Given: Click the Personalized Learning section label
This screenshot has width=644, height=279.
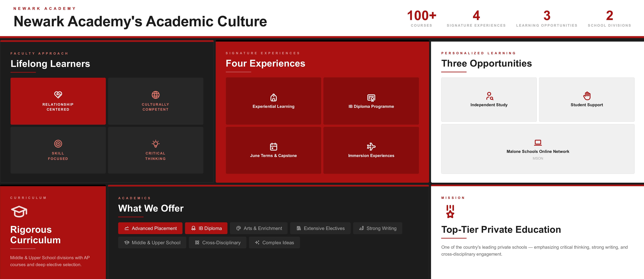Looking at the screenshot, I should [x=479, y=53].
